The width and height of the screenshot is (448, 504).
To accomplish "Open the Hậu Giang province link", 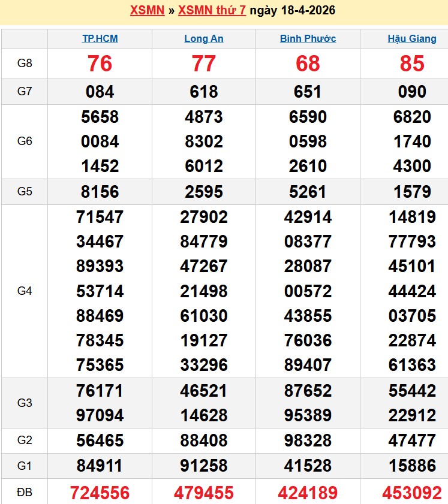I will [412, 38].
